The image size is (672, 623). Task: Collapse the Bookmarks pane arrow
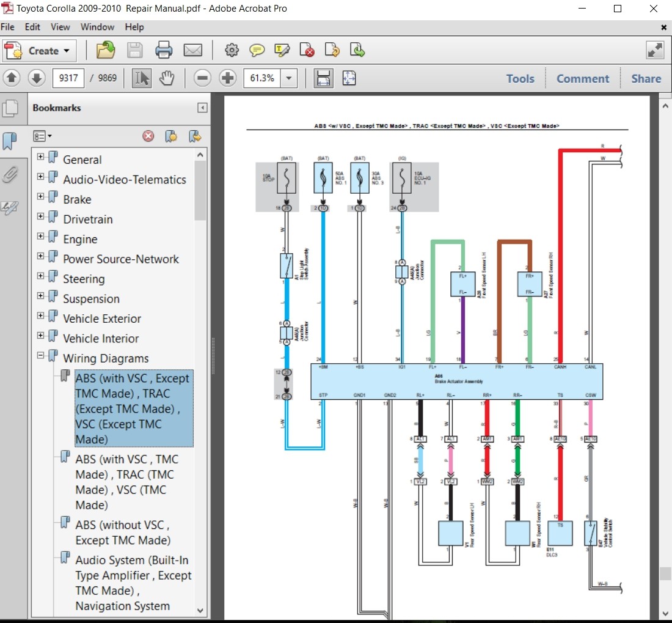coord(202,108)
